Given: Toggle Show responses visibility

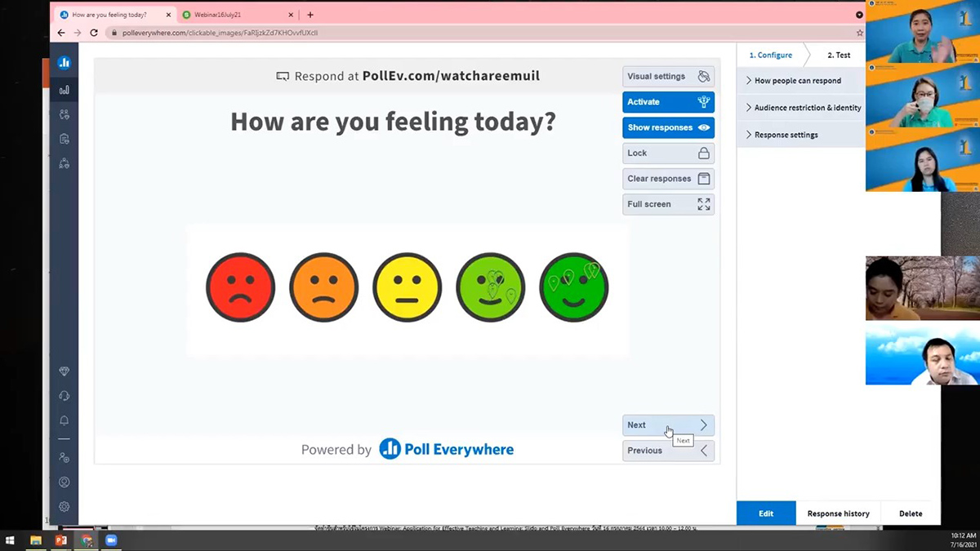Looking at the screenshot, I should click(668, 127).
